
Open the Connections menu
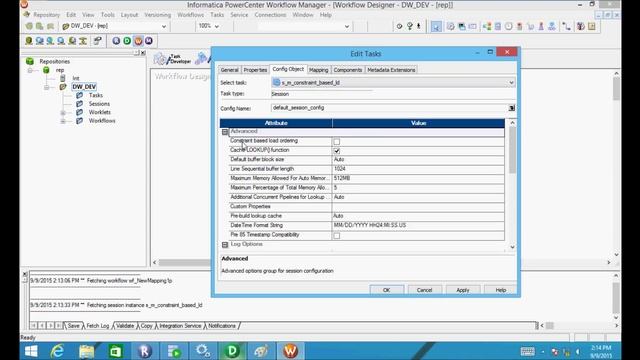270,15
